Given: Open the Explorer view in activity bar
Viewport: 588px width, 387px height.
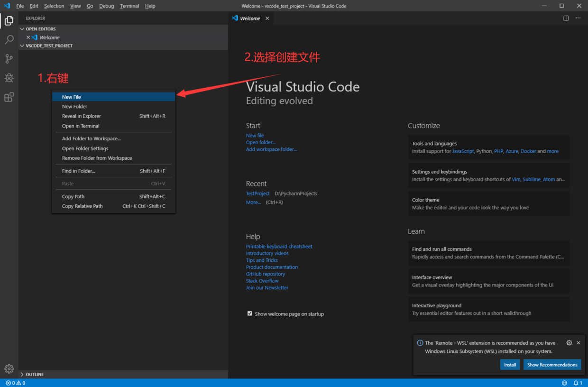Looking at the screenshot, I should pos(9,20).
